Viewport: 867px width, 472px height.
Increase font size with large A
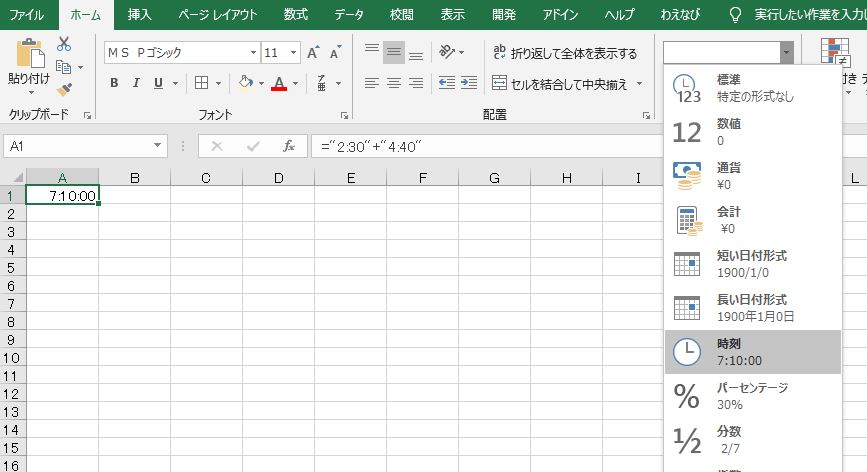pos(313,53)
